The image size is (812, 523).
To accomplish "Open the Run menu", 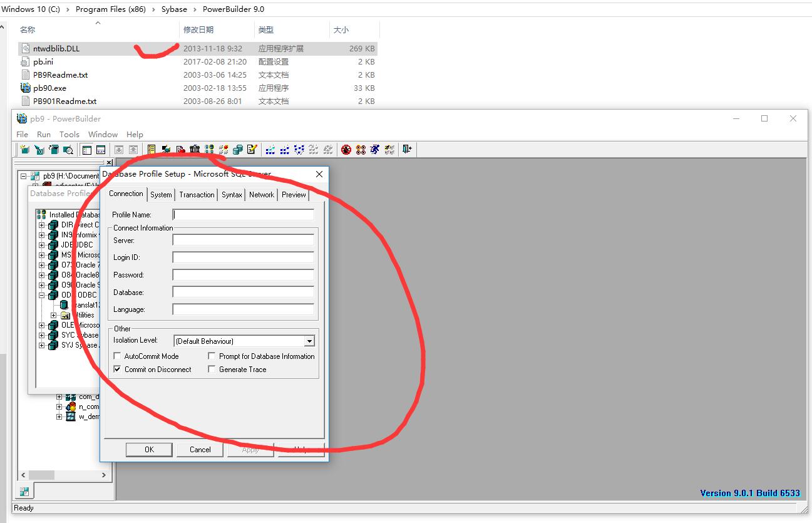I will point(44,134).
